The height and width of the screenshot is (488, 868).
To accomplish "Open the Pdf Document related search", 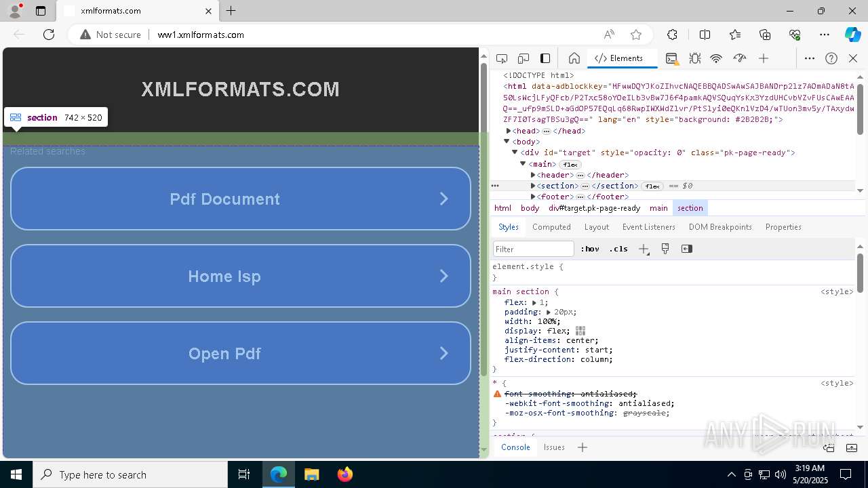I will pyautogui.click(x=241, y=199).
